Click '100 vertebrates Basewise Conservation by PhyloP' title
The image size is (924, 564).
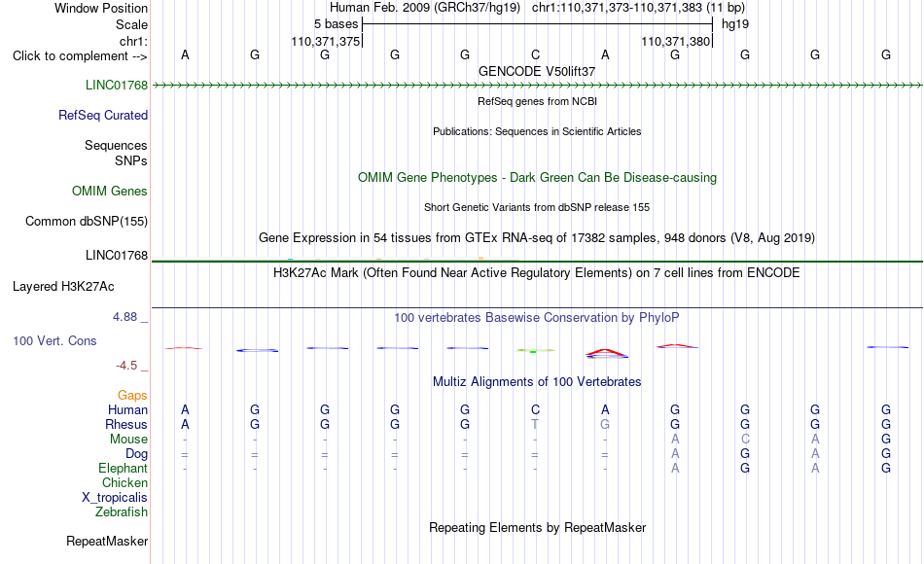(537, 318)
